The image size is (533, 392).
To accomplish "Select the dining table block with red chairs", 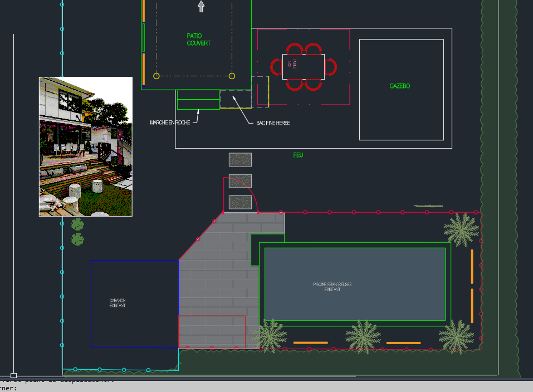I will coord(304,67).
